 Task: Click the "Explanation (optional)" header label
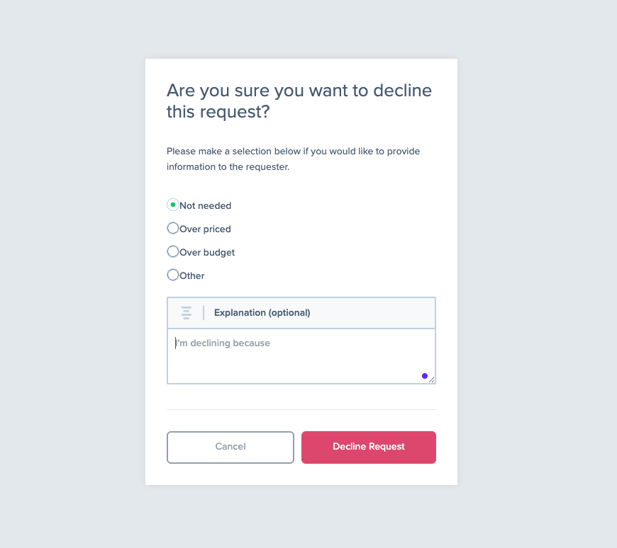[x=262, y=313]
